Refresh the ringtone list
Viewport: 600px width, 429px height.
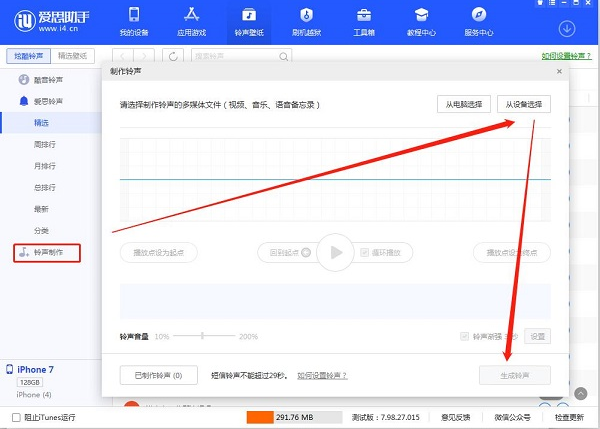point(173,56)
